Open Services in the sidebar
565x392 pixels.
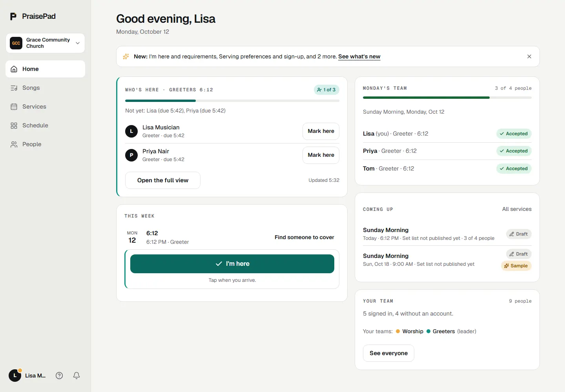pos(46,107)
